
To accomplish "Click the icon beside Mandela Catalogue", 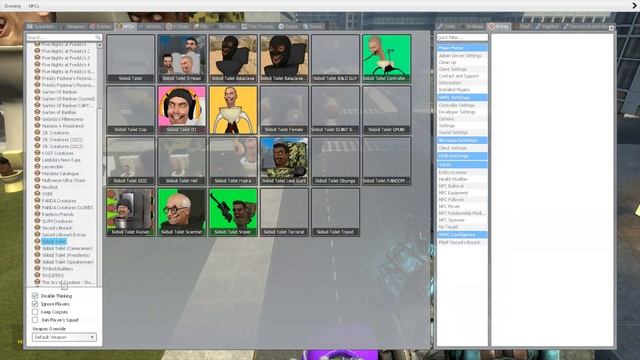I will tap(37, 173).
